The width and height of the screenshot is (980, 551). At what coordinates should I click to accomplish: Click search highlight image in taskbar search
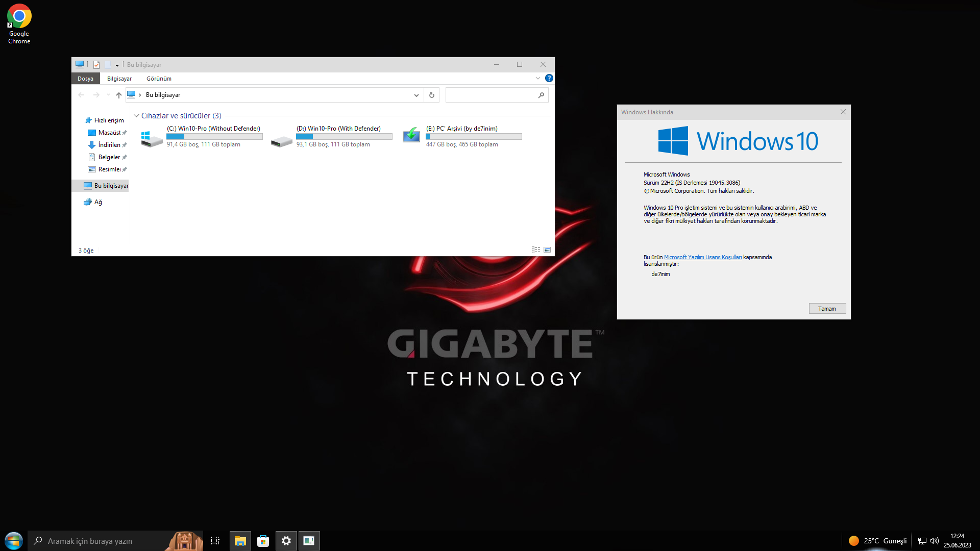184,541
